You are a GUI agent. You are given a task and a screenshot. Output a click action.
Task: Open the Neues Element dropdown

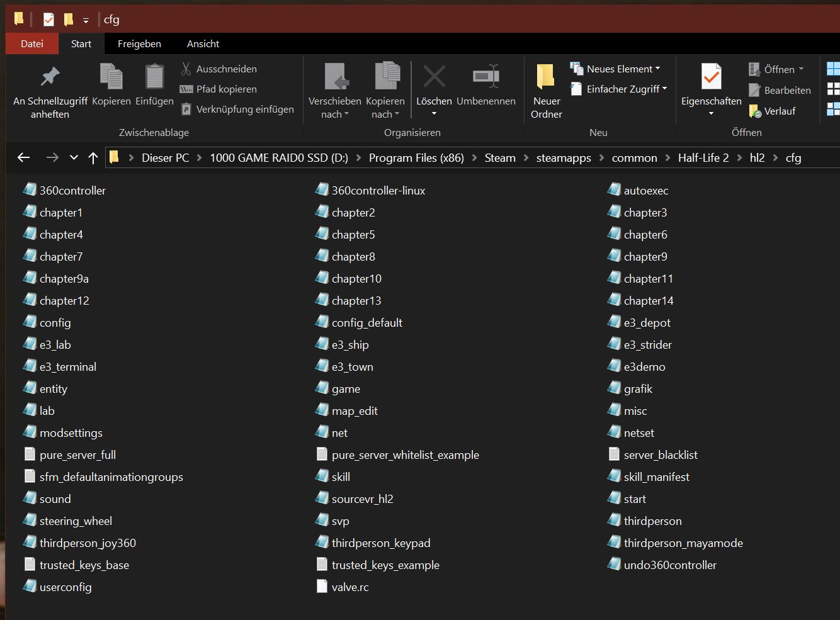tap(615, 69)
